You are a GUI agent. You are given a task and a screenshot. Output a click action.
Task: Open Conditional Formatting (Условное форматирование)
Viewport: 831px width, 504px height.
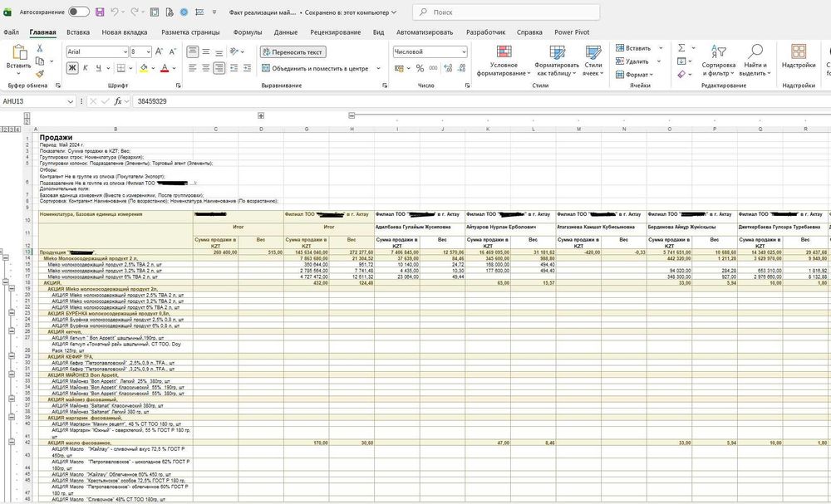coord(504,61)
